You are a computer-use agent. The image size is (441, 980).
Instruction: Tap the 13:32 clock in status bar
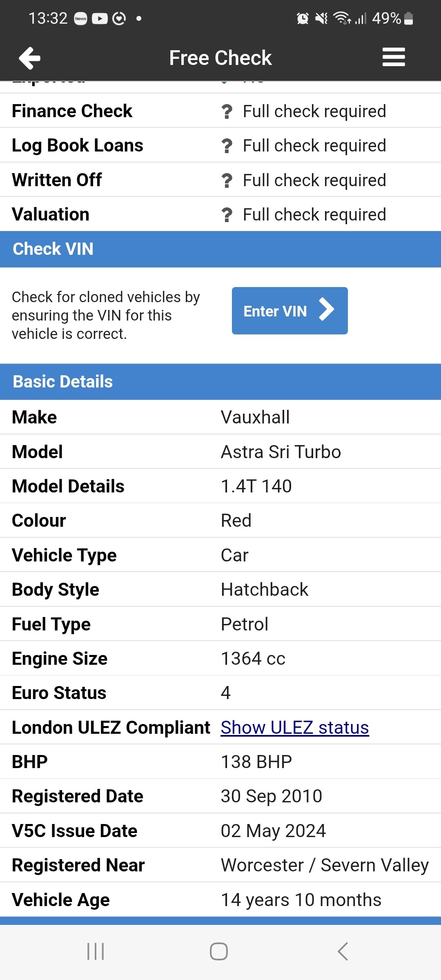[x=48, y=18]
